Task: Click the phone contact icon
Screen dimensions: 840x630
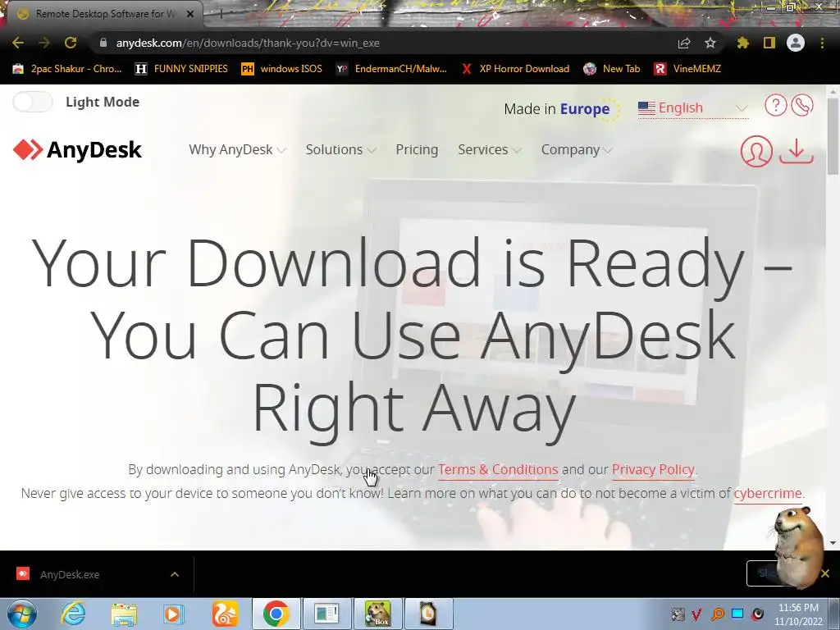Action: tap(802, 105)
